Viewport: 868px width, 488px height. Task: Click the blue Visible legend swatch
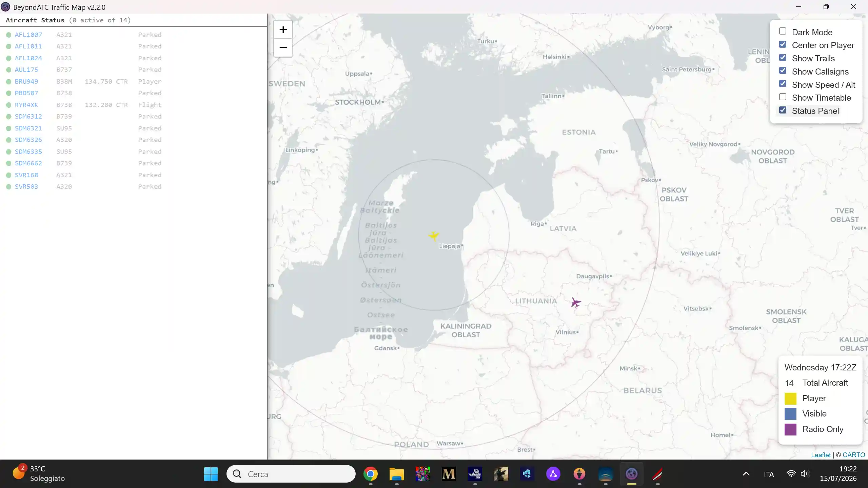click(x=790, y=414)
